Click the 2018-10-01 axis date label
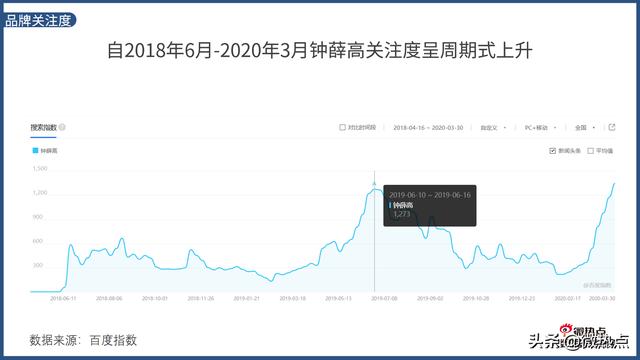The height and width of the screenshot is (360, 640). coord(155,298)
